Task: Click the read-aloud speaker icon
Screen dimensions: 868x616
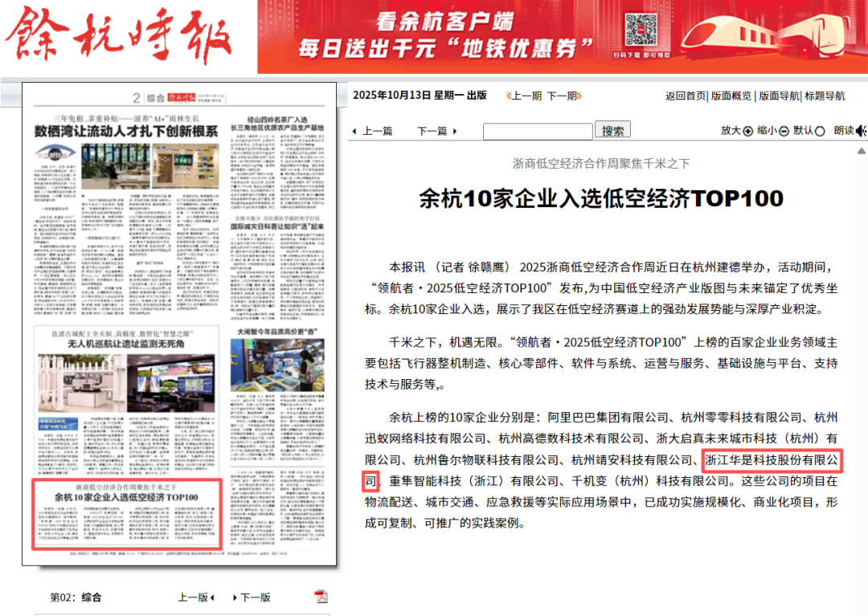Action: [x=861, y=131]
